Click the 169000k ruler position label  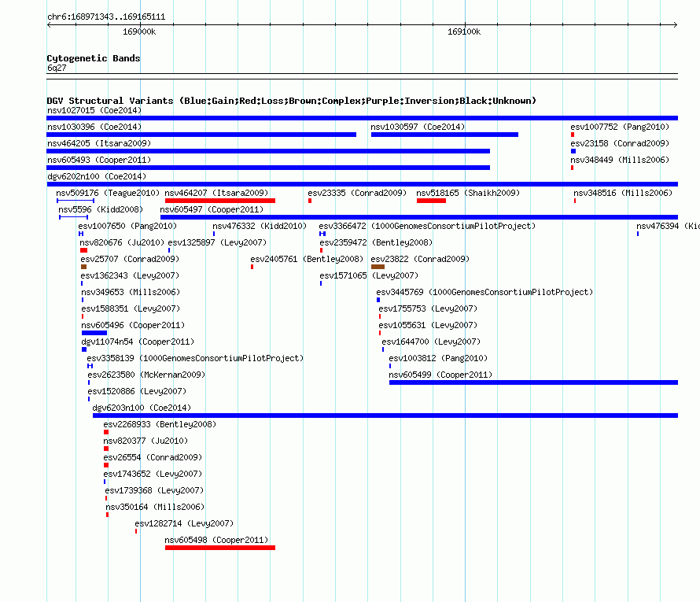[x=139, y=31]
